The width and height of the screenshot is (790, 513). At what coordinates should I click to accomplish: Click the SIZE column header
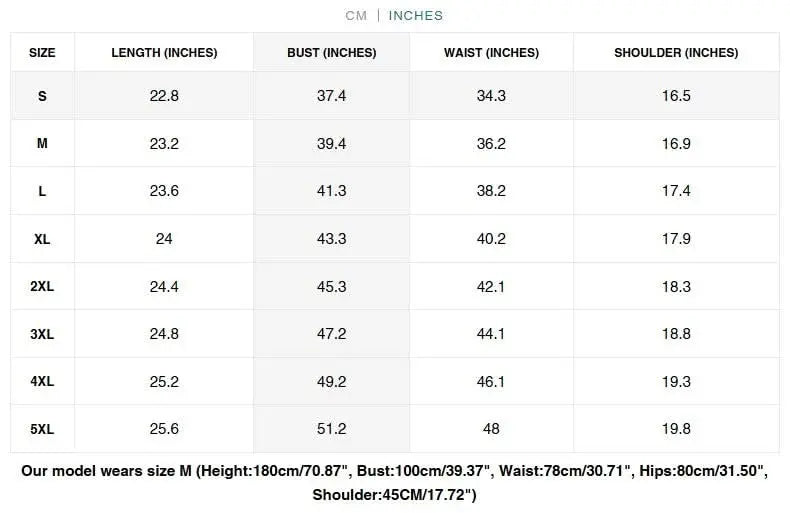point(42,53)
